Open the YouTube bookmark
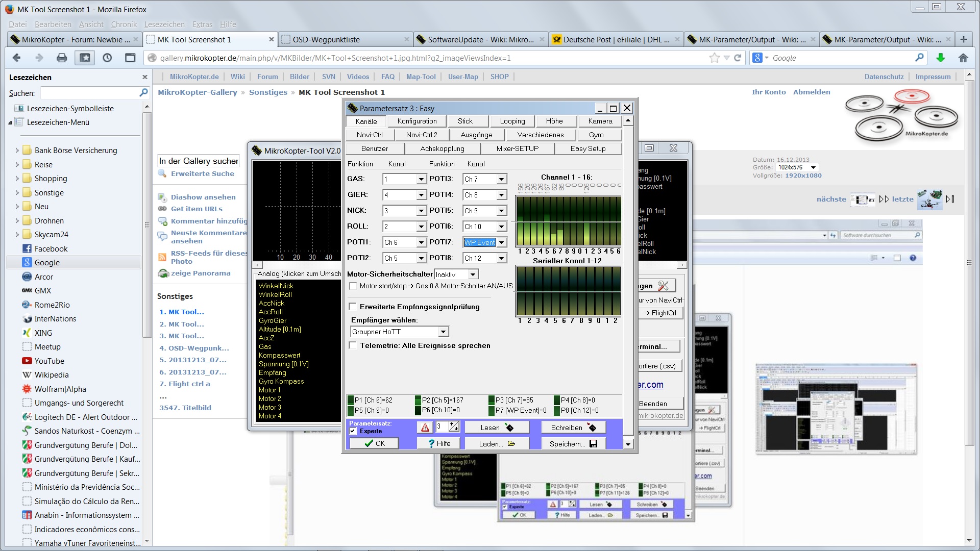The width and height of the screenshot is (980, 551). (50, 361)
